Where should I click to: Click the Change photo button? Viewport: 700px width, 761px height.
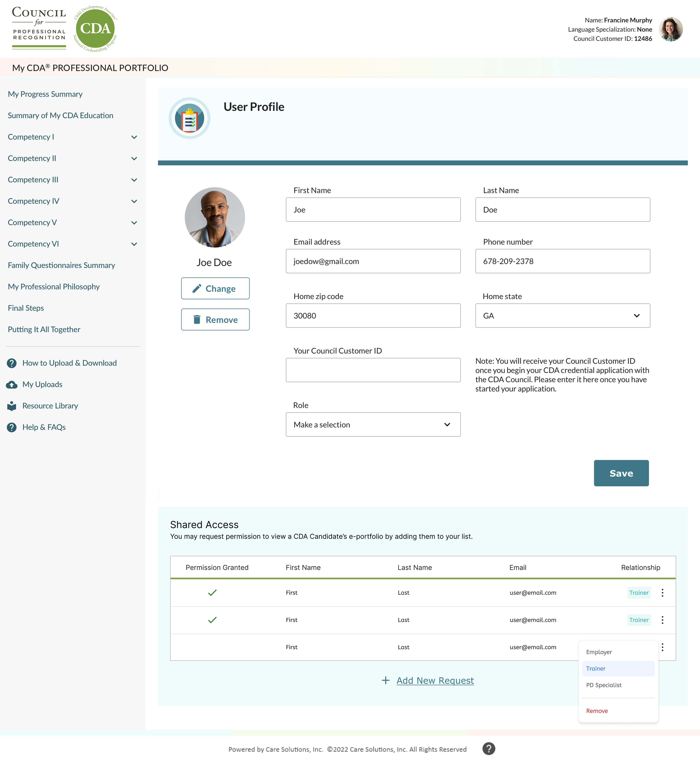(x=215, y=288)
